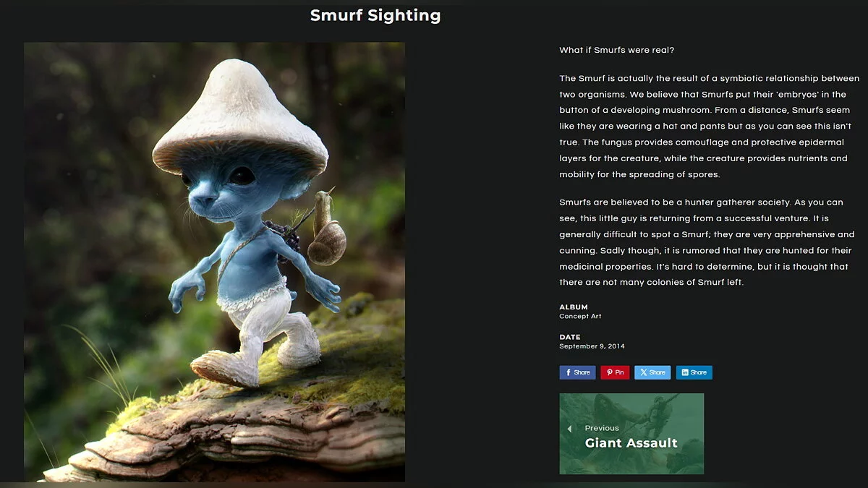
Task: Click the 'Previous' label text
Action: point(602,428)
